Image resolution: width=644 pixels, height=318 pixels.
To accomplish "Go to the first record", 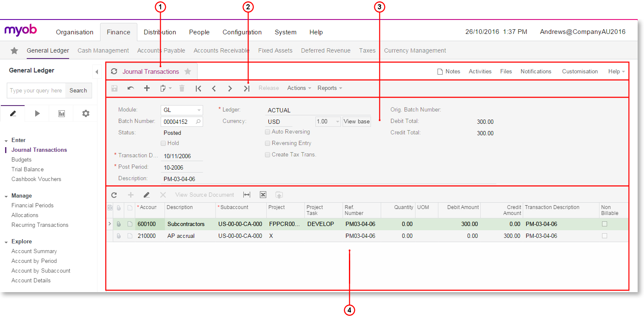I will click(198, 88).
